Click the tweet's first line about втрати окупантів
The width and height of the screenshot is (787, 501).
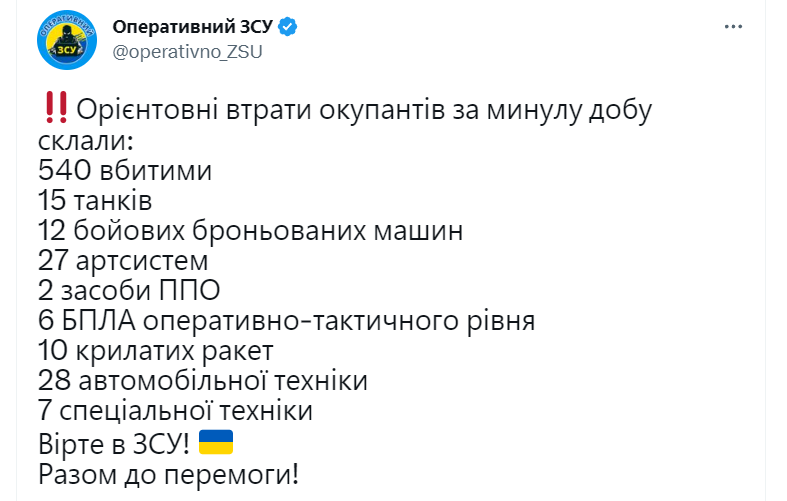[364, 109]
